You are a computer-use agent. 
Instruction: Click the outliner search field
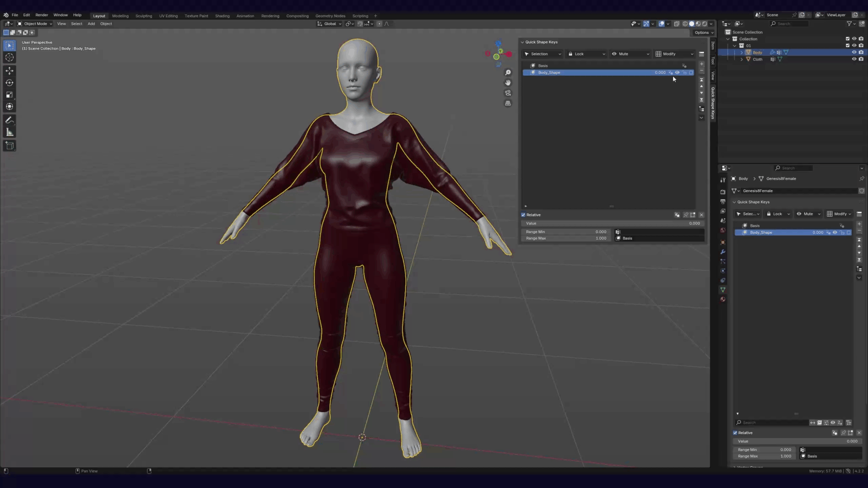789,24
